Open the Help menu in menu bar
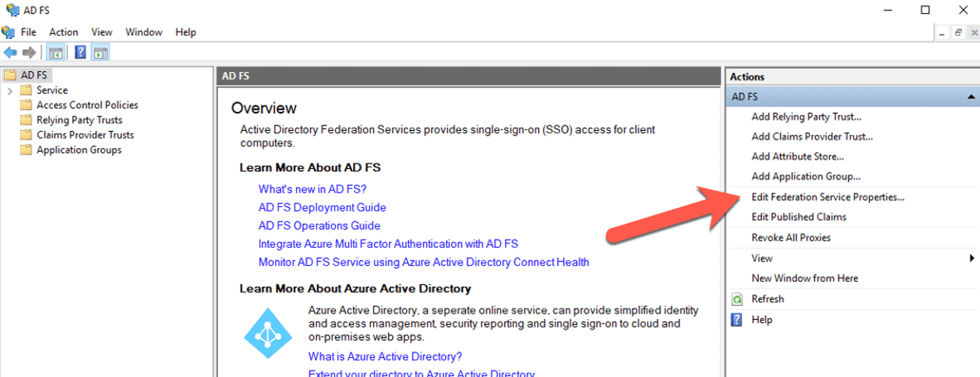This screenshot has width=980, height=377. 186,31
